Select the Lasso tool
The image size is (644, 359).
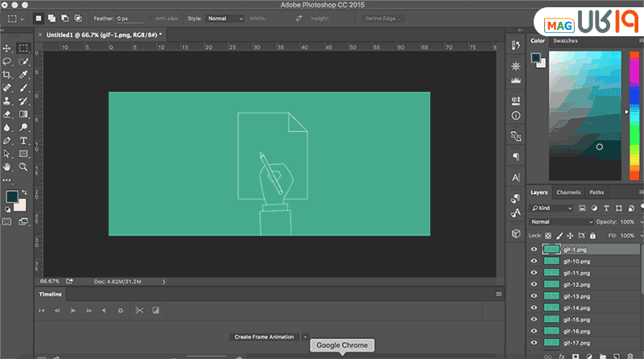point(7,61)
